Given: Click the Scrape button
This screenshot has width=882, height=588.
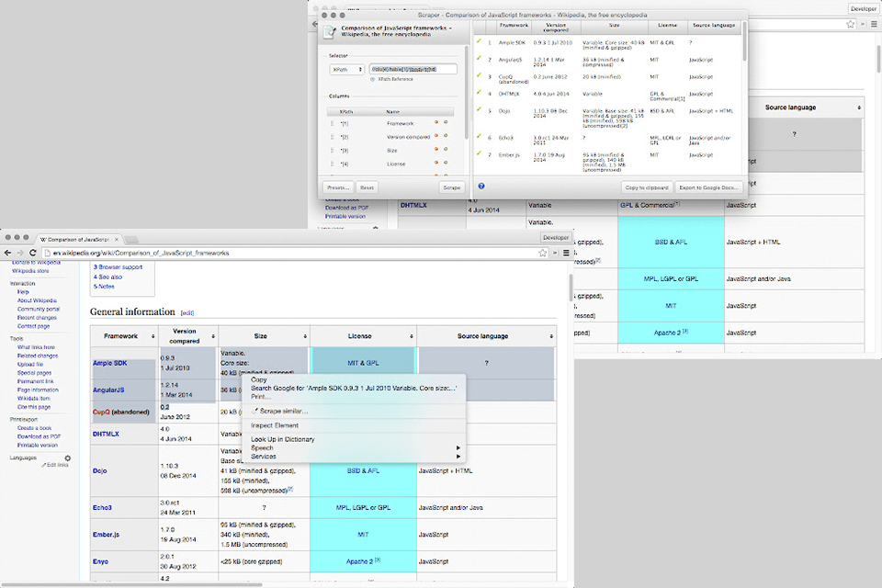Looking at the screenshot, I should pos(452,187).
